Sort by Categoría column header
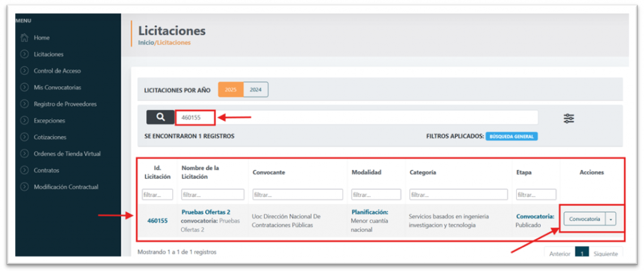The width and height of the screenshot is (644, 273). (x=423, y=172)
